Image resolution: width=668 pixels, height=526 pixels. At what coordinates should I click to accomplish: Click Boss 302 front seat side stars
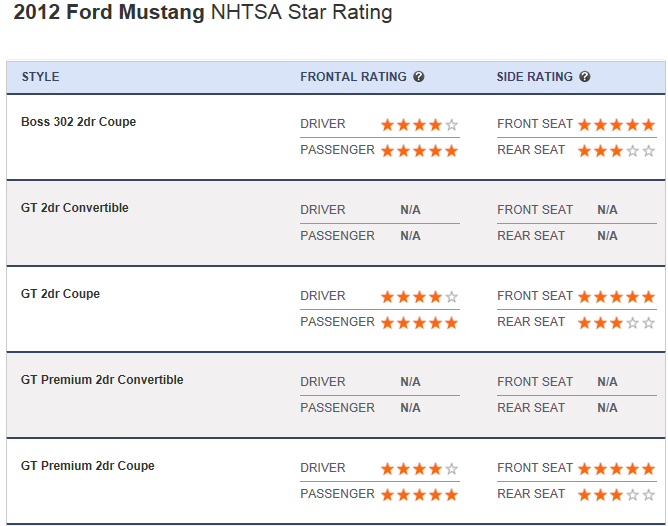click(616, 125)
